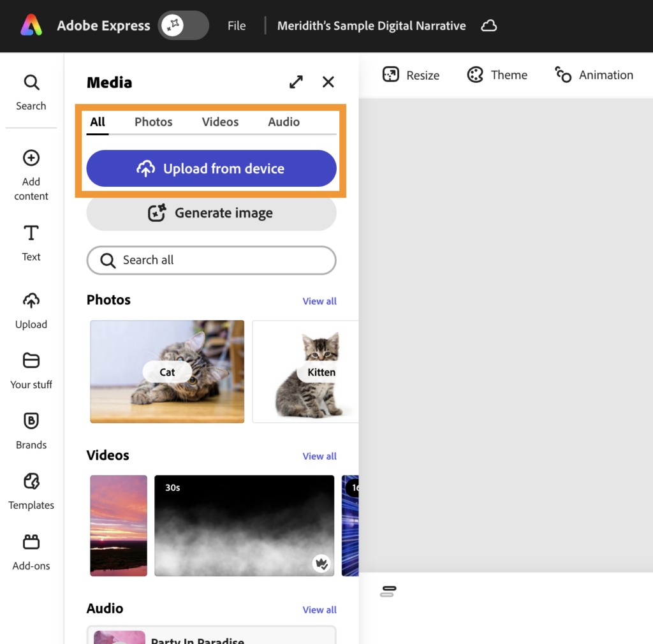
Task: Switch to the Photos tab
Action: [x=153, y=122]
